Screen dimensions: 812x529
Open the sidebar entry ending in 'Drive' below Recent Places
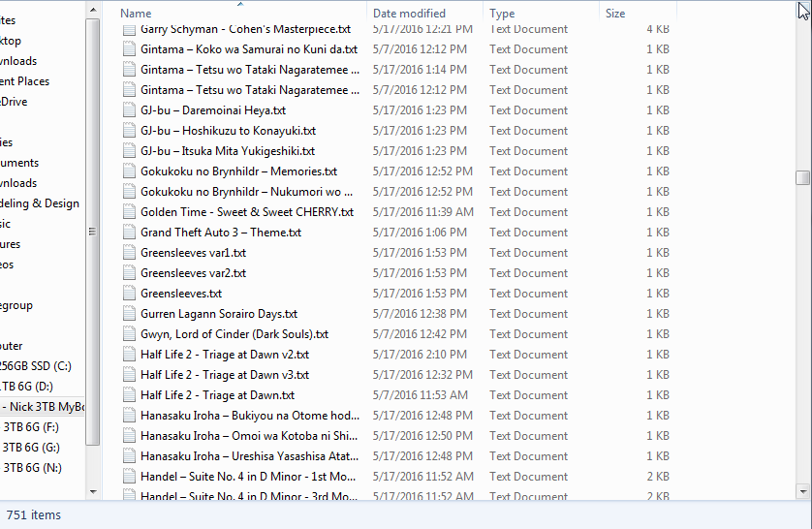point(14,102)
